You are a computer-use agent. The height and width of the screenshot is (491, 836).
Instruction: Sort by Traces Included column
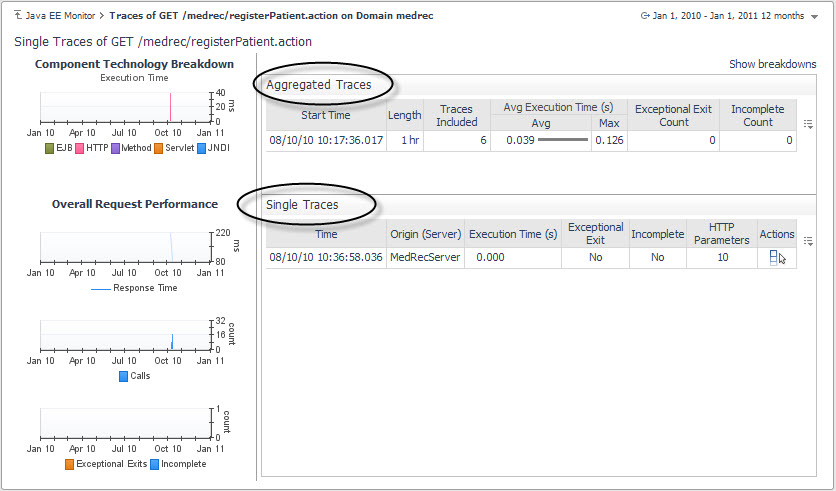coord(456,115)
